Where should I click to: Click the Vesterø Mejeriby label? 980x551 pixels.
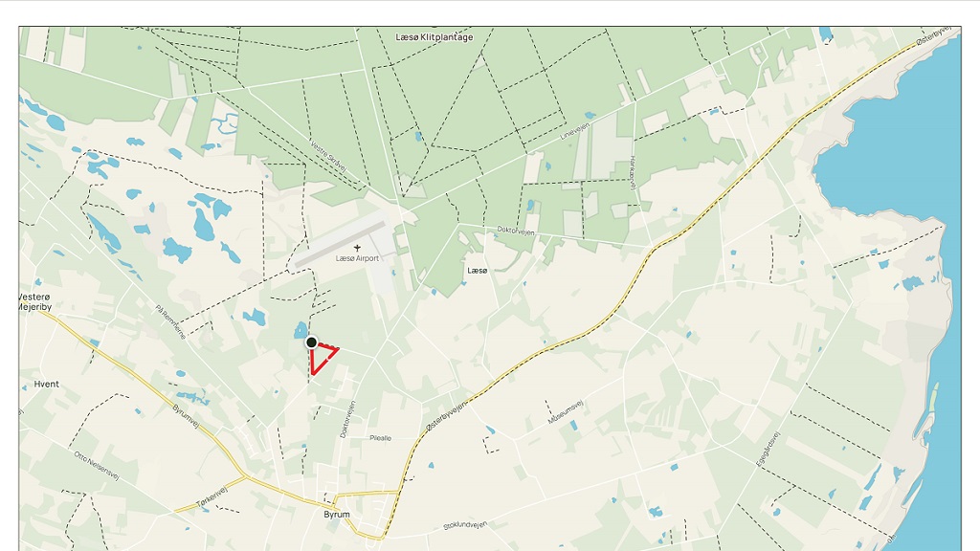tap(35, 301)
